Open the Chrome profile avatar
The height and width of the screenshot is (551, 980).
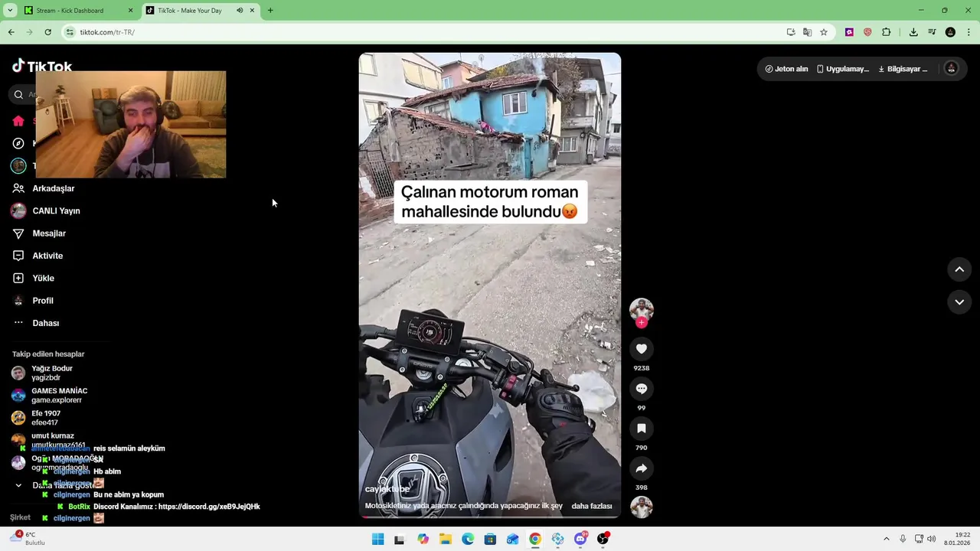pos(950,32)
